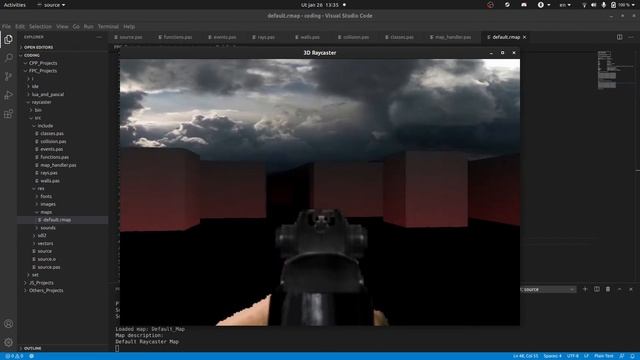
Task: Open the Search view in activity bar
Action: pos(8,58)
